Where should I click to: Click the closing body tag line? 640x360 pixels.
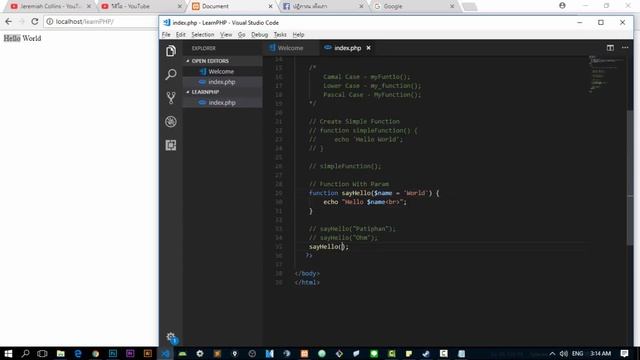(x=307, y=273)
